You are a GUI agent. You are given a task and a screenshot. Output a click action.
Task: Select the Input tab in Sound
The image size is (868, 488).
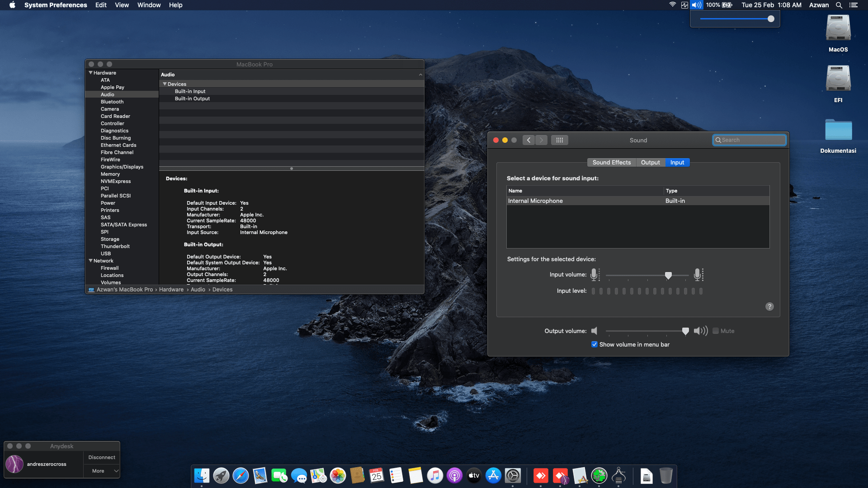[677, 162]
